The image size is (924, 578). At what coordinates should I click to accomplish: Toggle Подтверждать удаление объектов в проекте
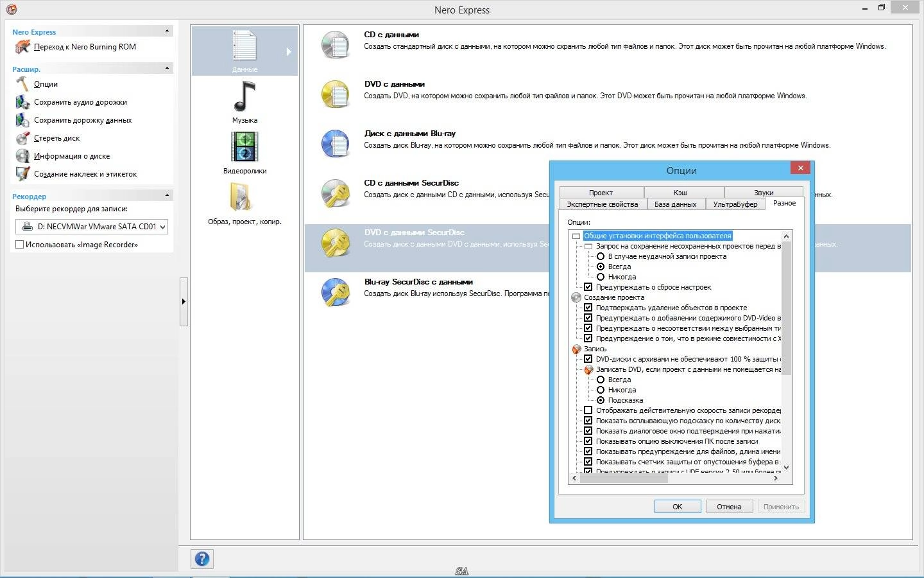pyautogui.click(x=588, y=308)
